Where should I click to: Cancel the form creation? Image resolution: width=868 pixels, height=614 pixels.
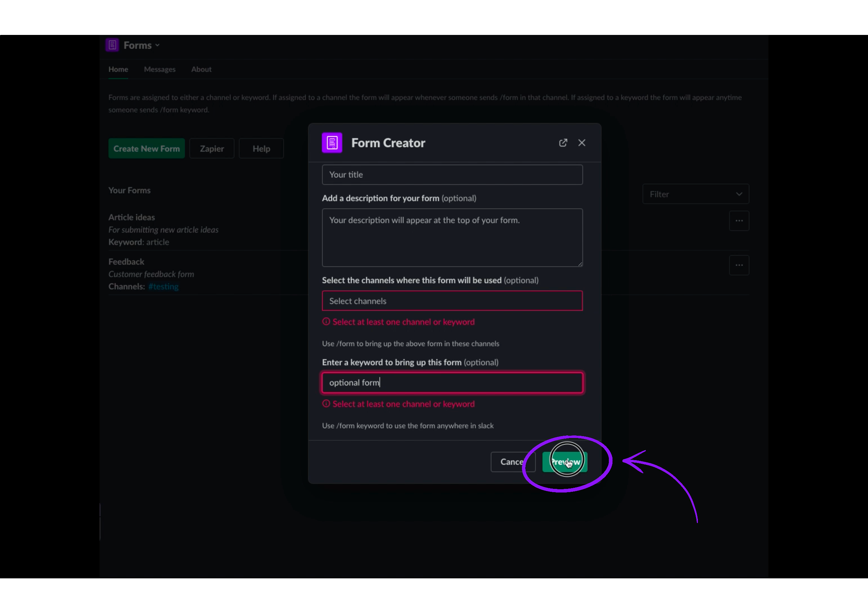513,462
